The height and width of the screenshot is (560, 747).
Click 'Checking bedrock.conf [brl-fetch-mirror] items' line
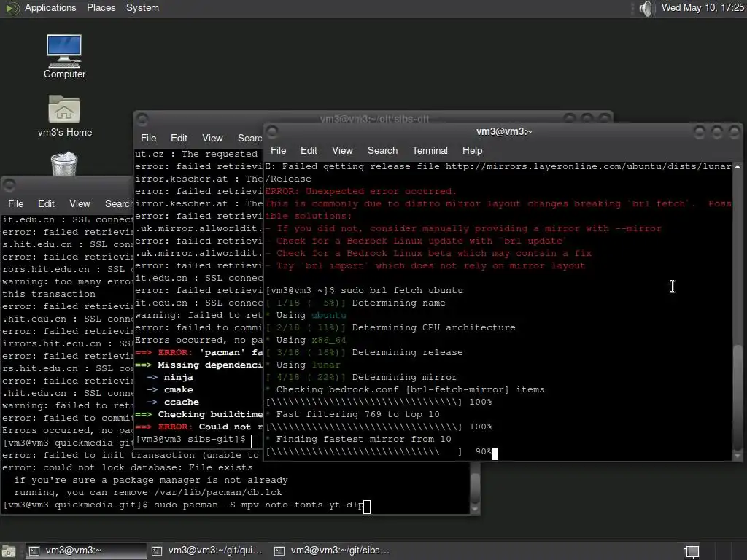[x=410, y=389]
